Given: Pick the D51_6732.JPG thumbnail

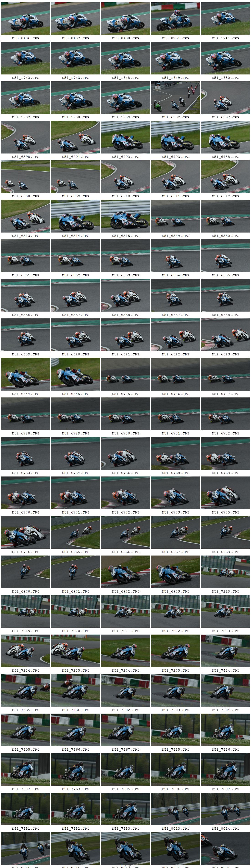Looking at the screenshot, I should tap(225, 413).
